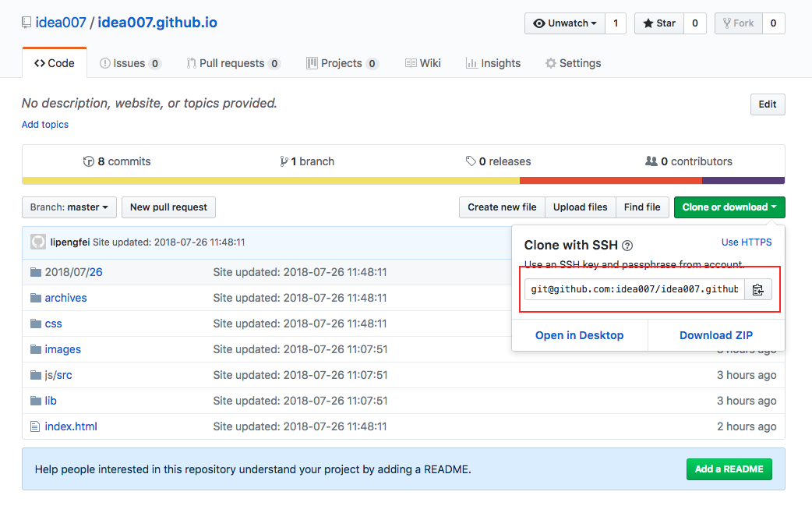Screen dimensions: 812x527
Task: Click Create new file button
Action: pos(502,207)
